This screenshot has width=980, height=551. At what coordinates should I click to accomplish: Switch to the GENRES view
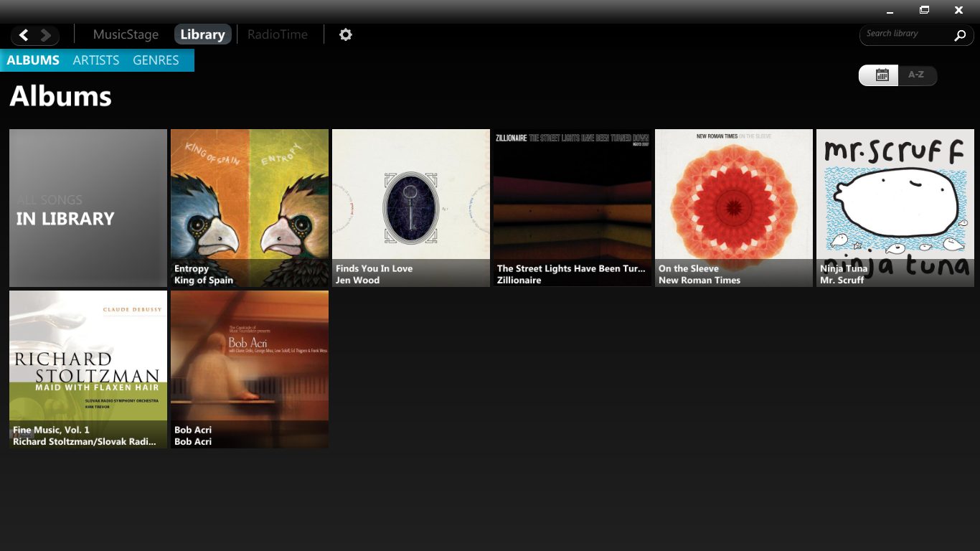click(x=156, y=60)
